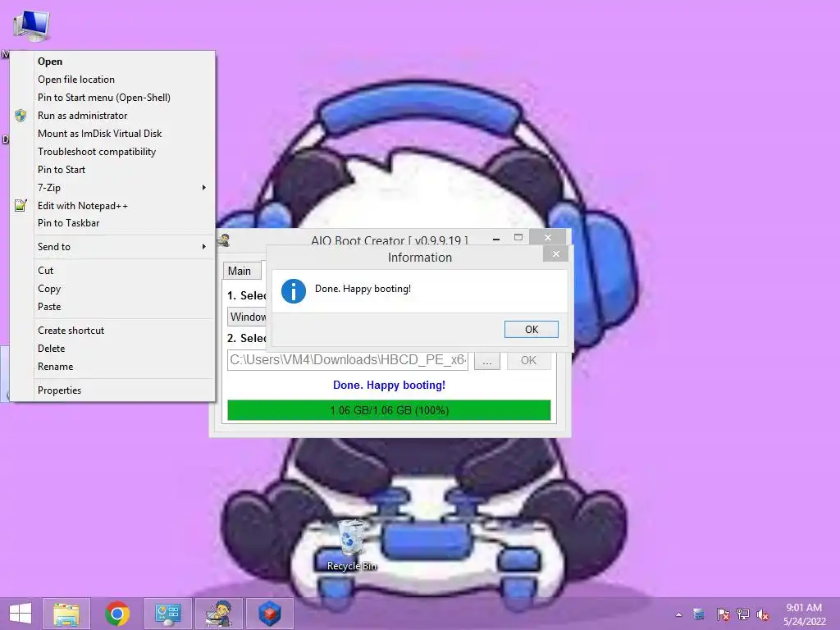Maximize the AIO Boot Creator window

point(518,237)
